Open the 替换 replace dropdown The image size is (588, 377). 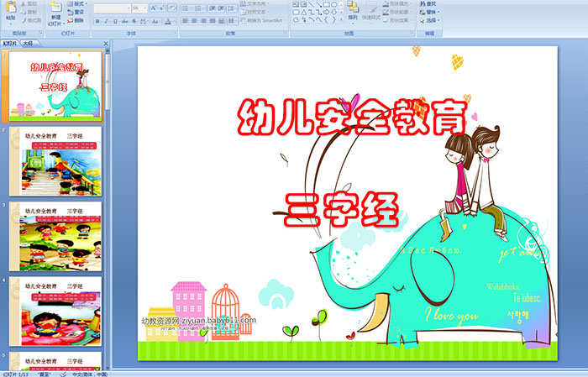click(x=429, y=12)
